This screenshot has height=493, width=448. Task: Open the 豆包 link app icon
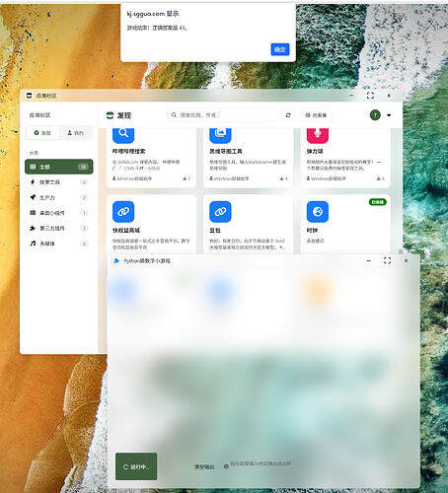220,212
